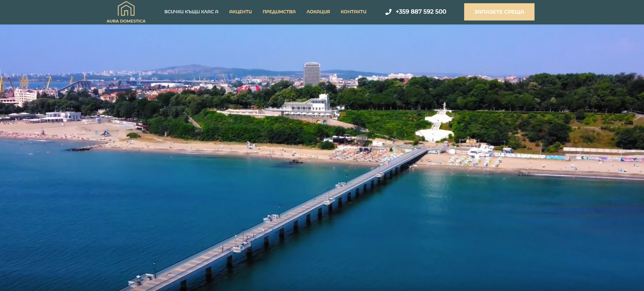Click the white terraced building above the beach

[309, 105]
